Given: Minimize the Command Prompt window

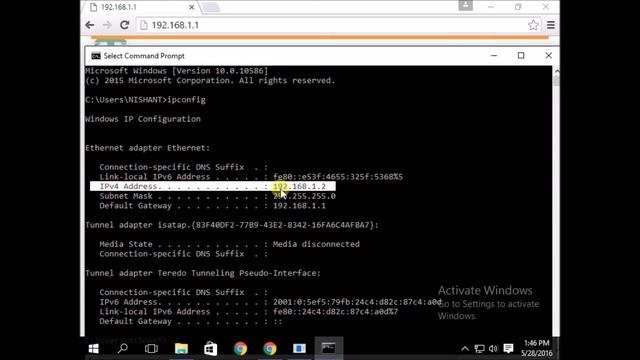Looking at the screenshot, I should pos(494,56).
